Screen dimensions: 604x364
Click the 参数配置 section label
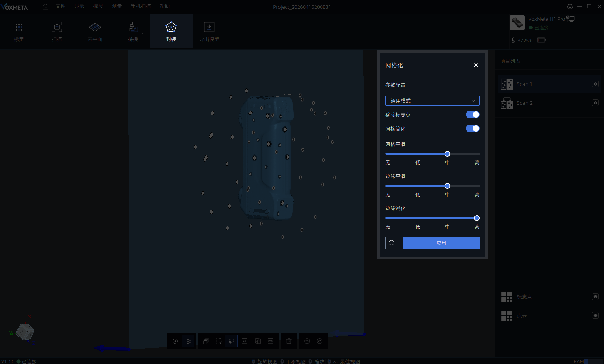click(395, 85)
